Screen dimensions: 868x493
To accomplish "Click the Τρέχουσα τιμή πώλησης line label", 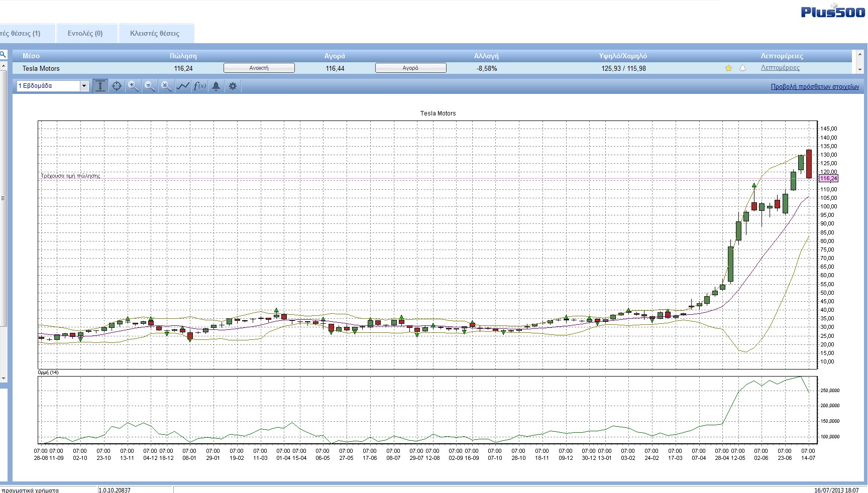I will click(71, 176).
